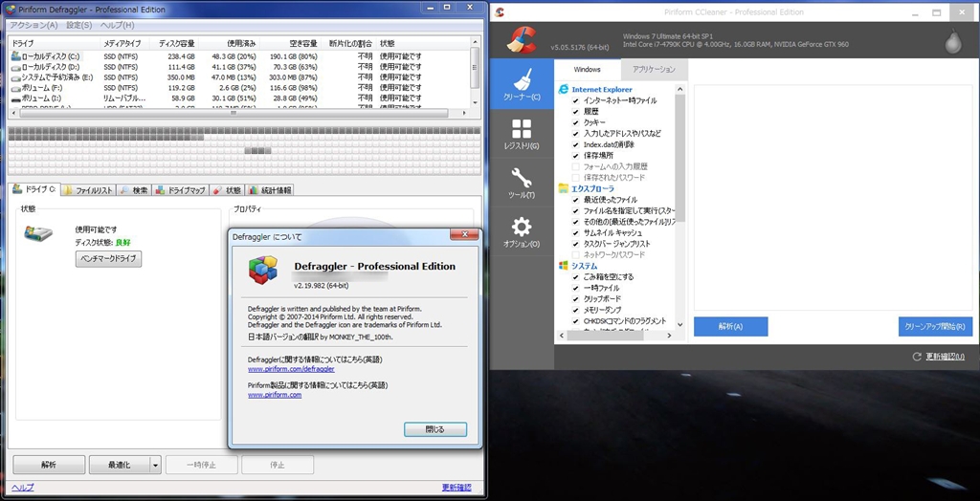Uncheck ごみ箱を空にする checkbox
The height and width of the screenshot is (501, 980).
coord(575,276)
